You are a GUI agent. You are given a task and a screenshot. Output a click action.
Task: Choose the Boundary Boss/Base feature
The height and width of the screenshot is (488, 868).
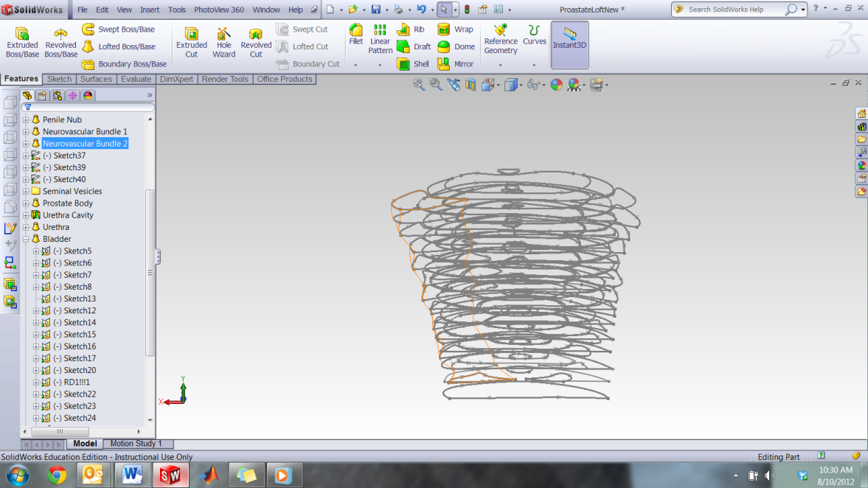pos(124,64)
